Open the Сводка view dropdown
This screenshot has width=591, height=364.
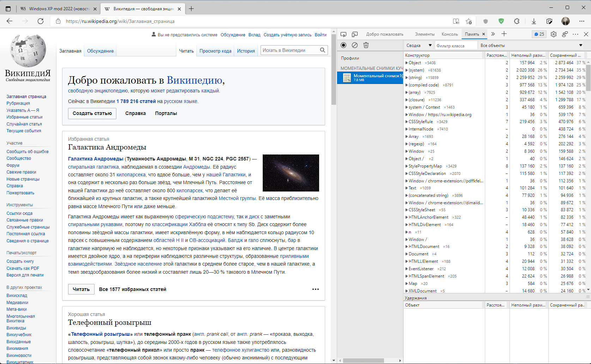(419, 45)
